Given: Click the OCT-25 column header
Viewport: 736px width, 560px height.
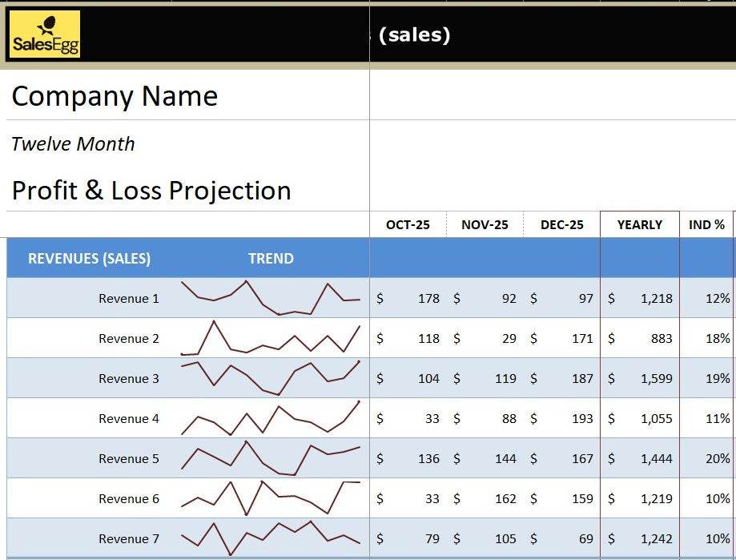Looking at the screenshot, I should (408, 224).
